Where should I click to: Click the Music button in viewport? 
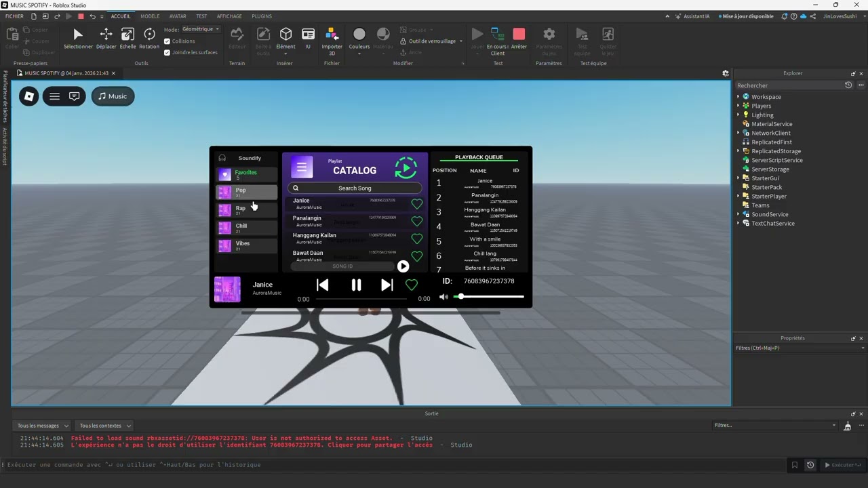pos(113,96)
